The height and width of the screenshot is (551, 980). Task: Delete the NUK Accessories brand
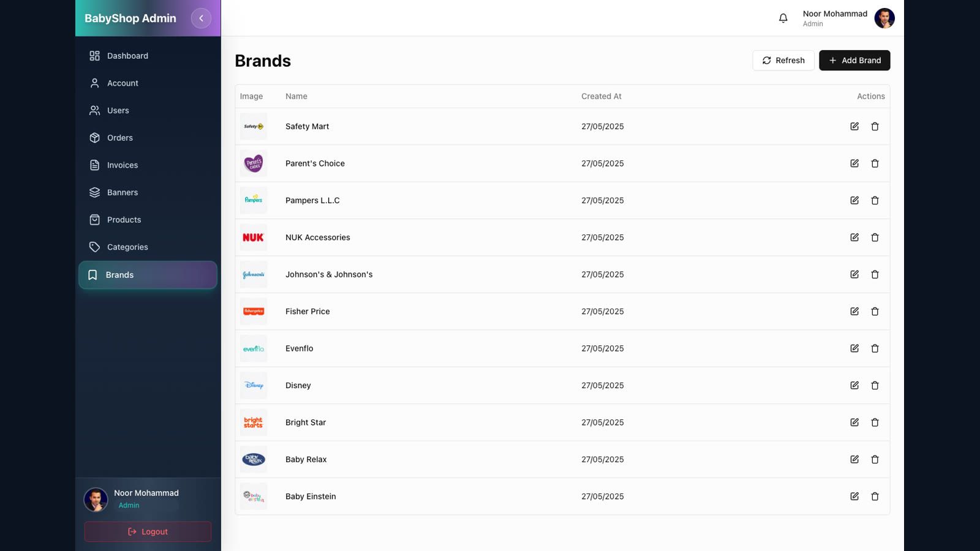coord(875,238)
